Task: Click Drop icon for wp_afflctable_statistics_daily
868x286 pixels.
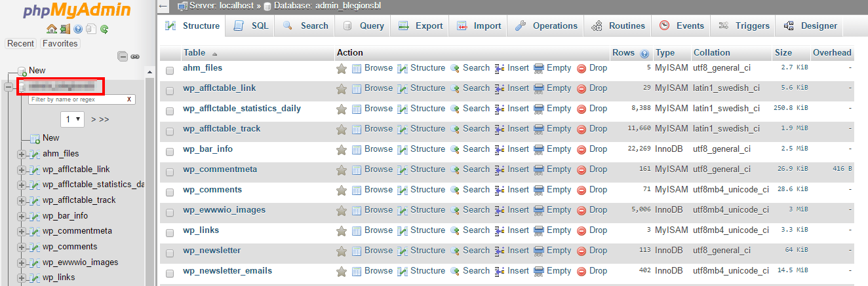Action: (582, 109)
